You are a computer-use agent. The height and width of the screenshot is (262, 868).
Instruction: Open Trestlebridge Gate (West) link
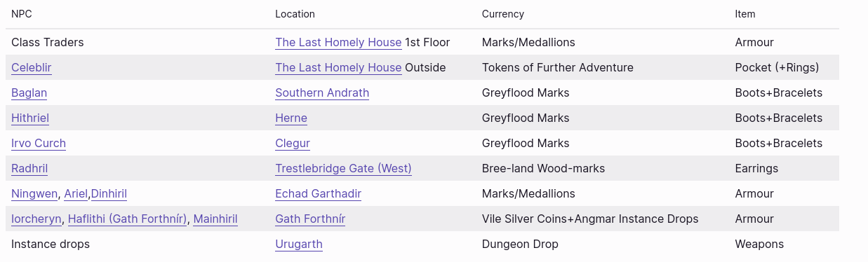(x=343, y=169)
